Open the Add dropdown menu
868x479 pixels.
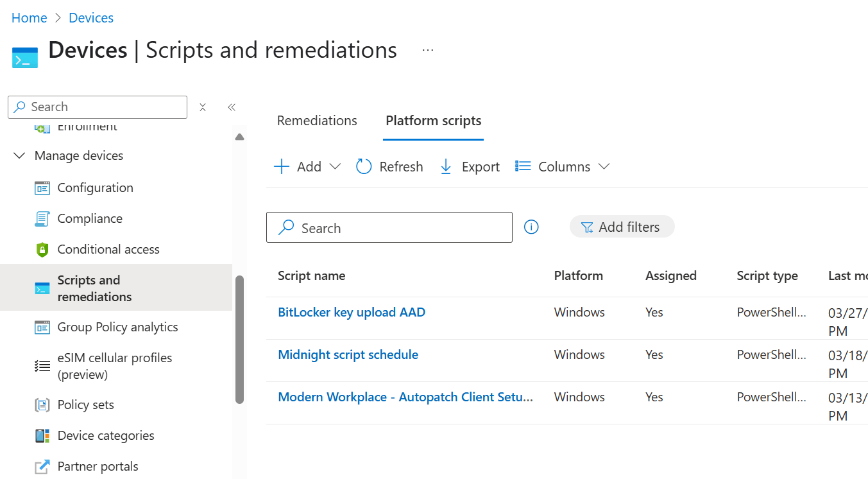pyautogui.click(x=307, y=167)
